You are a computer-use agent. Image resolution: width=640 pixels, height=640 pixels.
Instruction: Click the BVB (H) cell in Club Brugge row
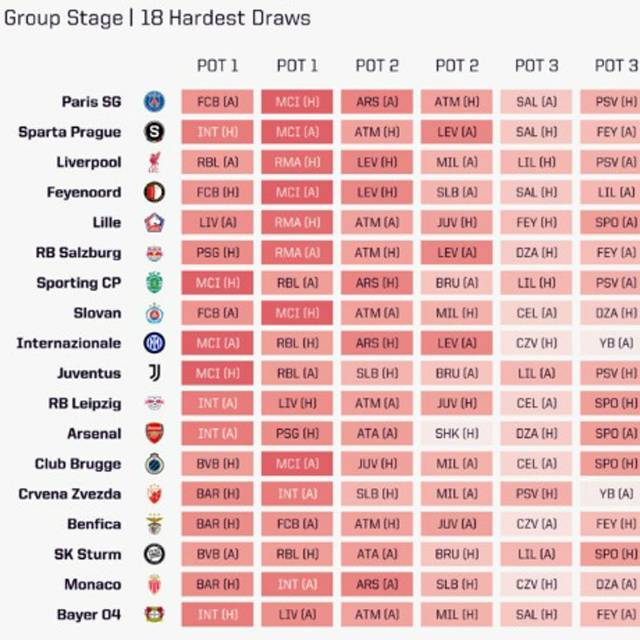click(x=217, y=464)
